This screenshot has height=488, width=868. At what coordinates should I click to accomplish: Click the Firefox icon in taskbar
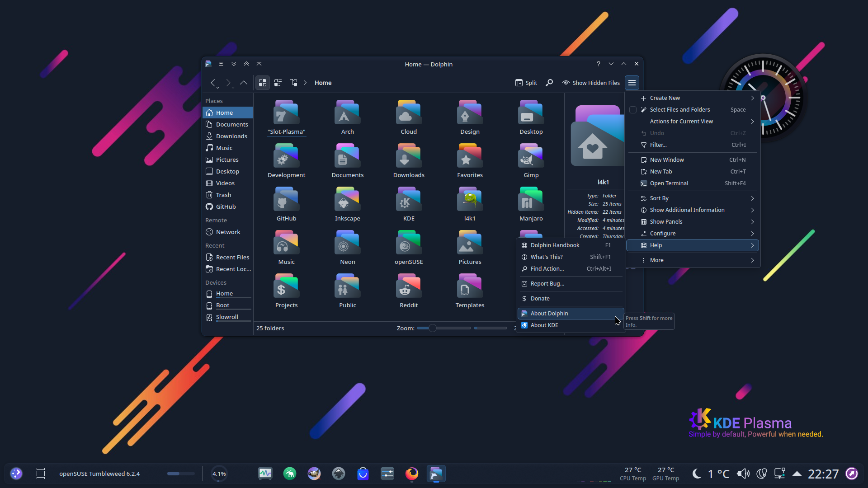click(411, 474)
